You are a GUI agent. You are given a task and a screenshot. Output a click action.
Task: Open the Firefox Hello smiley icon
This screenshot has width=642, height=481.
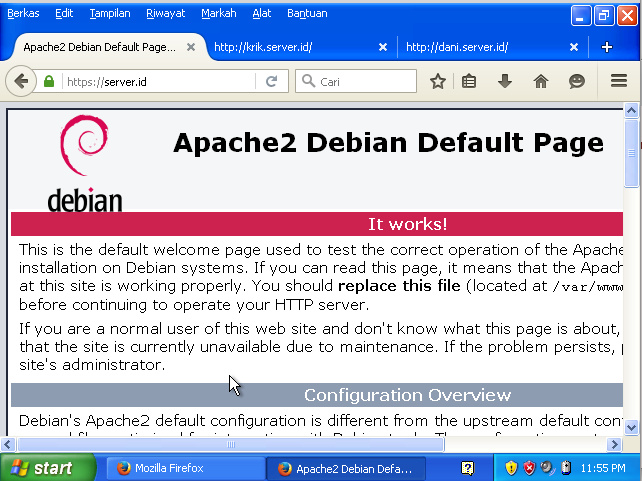(x=576, y=81)
